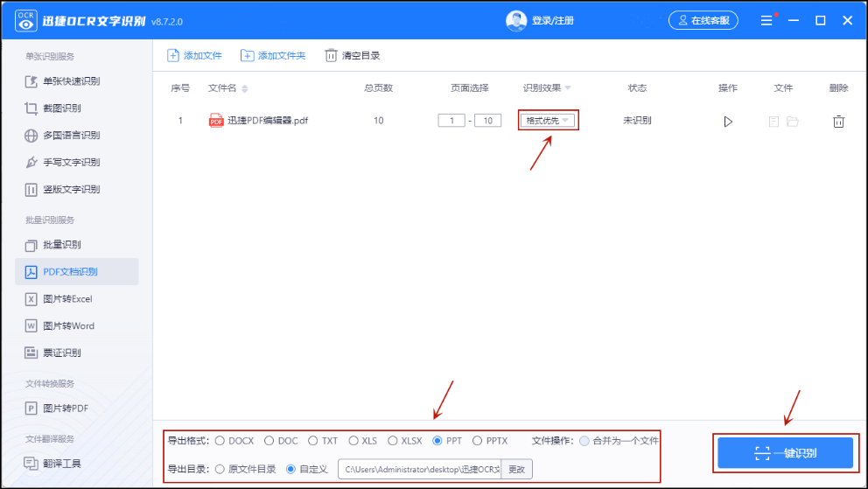Switch to 图片转Word mode
The width and height of the screenshot is (868, 489).
pyautogui.click(x=68, y=325)
